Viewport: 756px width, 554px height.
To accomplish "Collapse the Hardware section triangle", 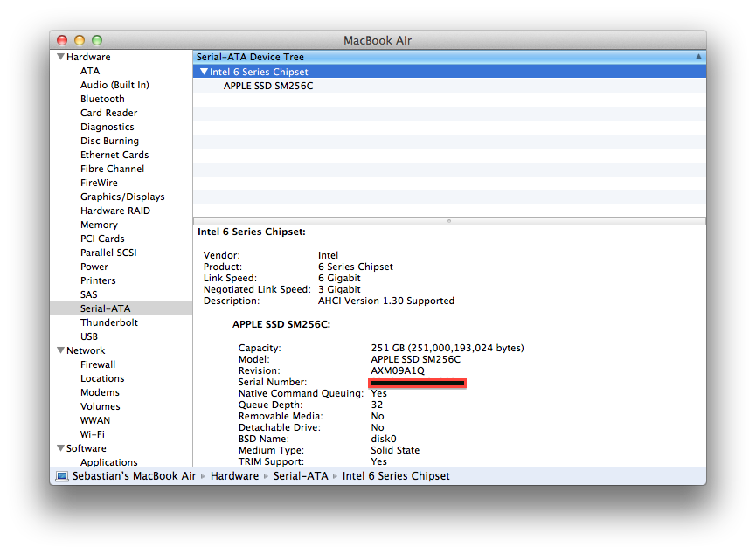I will click(x=61, y=57).
